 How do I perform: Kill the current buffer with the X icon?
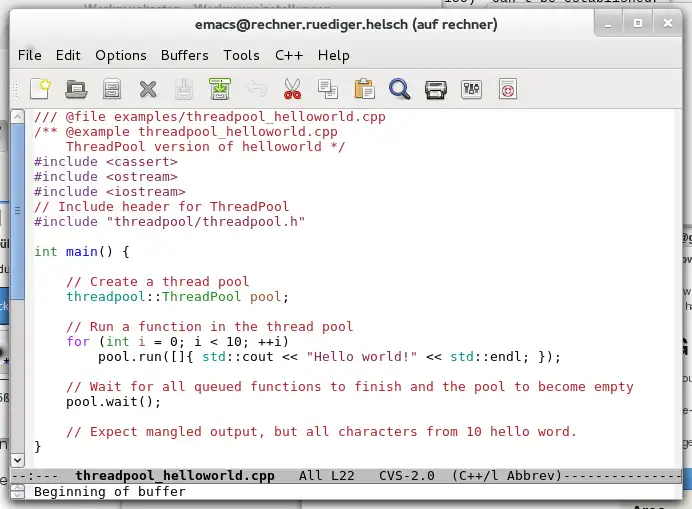coord(148,89)
